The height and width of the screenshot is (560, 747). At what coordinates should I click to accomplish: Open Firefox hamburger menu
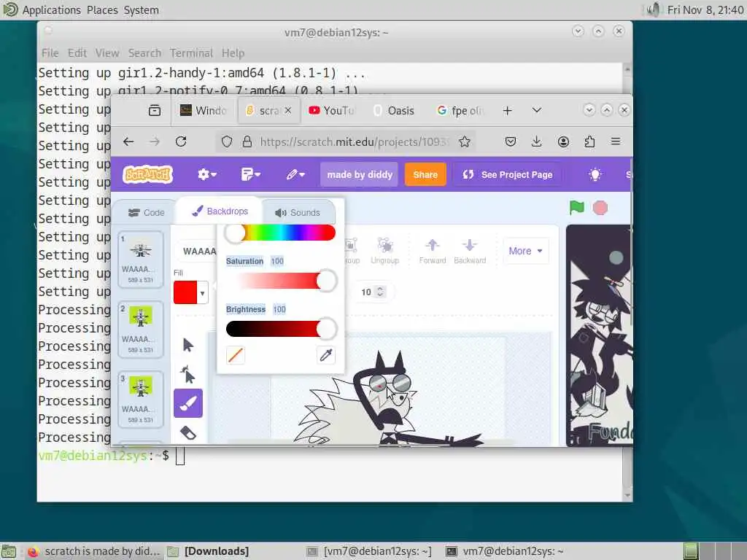click(x=616, y=141)
